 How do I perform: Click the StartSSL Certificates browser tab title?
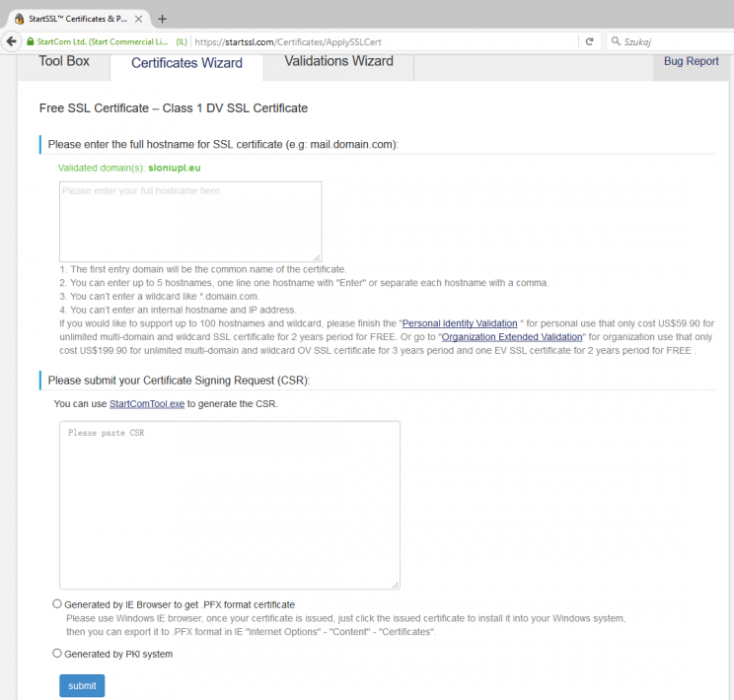78,19
